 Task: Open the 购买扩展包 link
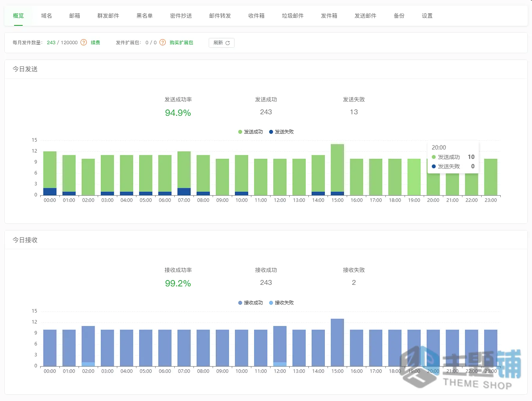tap(181, 43)
